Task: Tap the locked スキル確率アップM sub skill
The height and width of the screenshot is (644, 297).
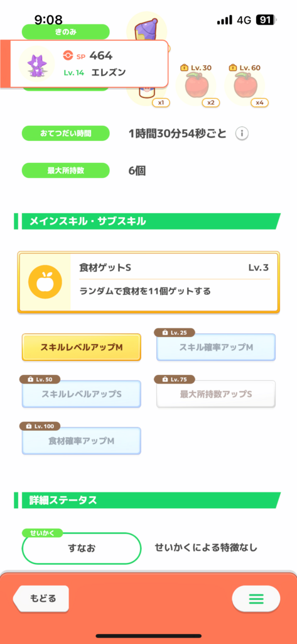Action: point(216,347)
